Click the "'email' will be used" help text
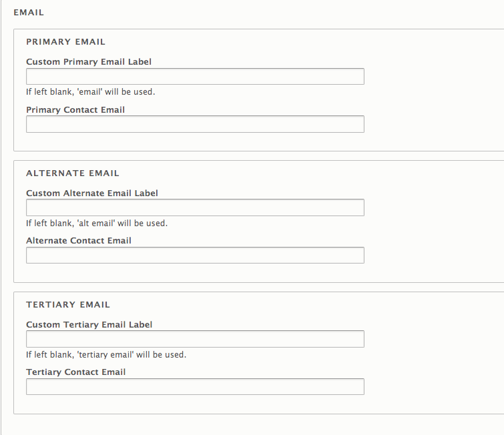Screen dimensions: 504x435 click(x=116, y=92)
